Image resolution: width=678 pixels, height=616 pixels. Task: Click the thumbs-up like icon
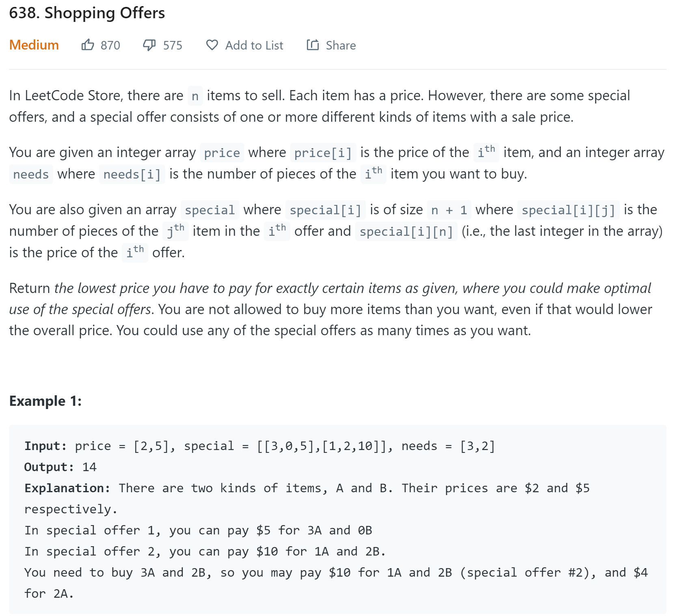click(88, 45)
